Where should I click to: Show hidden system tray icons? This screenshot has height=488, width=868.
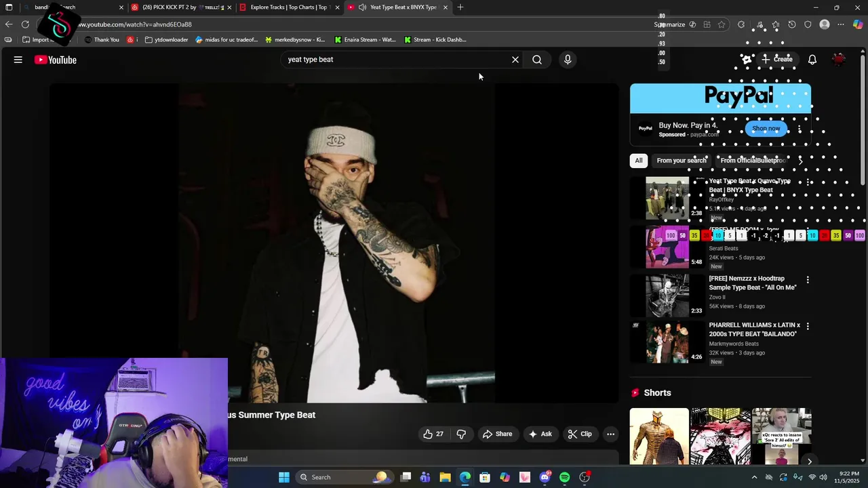pos(754,477)
